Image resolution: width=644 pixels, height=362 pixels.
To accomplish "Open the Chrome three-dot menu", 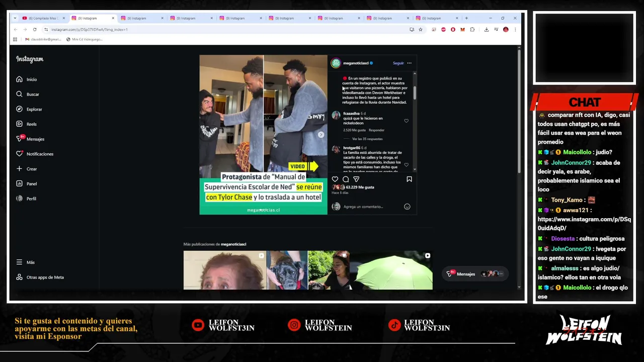I will (x=515, y=30).
